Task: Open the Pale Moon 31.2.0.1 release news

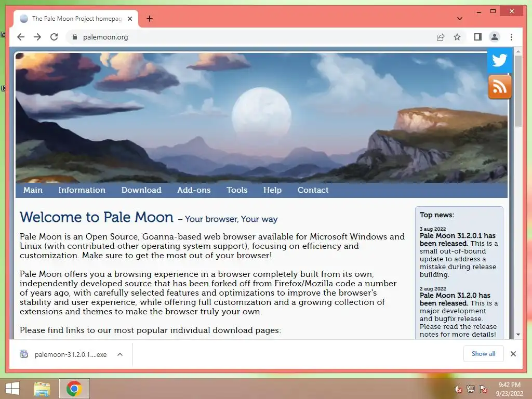Action: [457, 240]
